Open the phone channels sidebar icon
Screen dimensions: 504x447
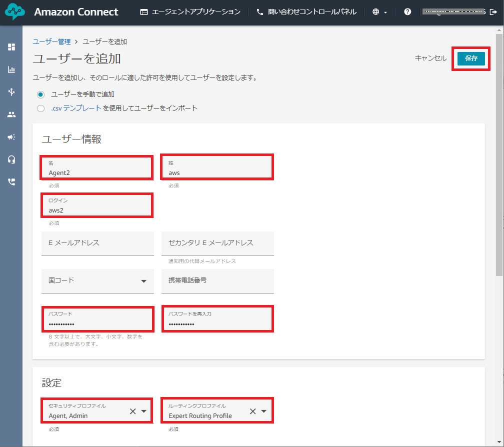coord(11,182)
